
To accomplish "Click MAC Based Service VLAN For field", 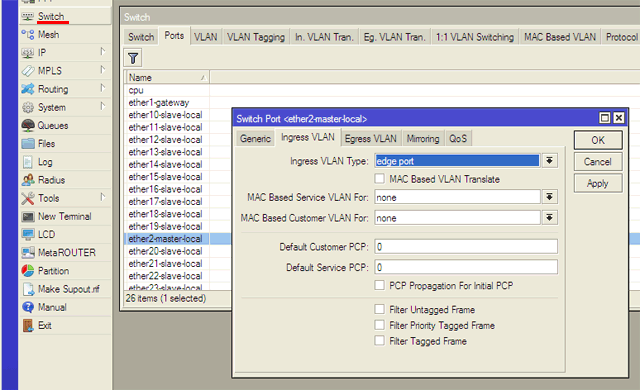I will [457, 197].
